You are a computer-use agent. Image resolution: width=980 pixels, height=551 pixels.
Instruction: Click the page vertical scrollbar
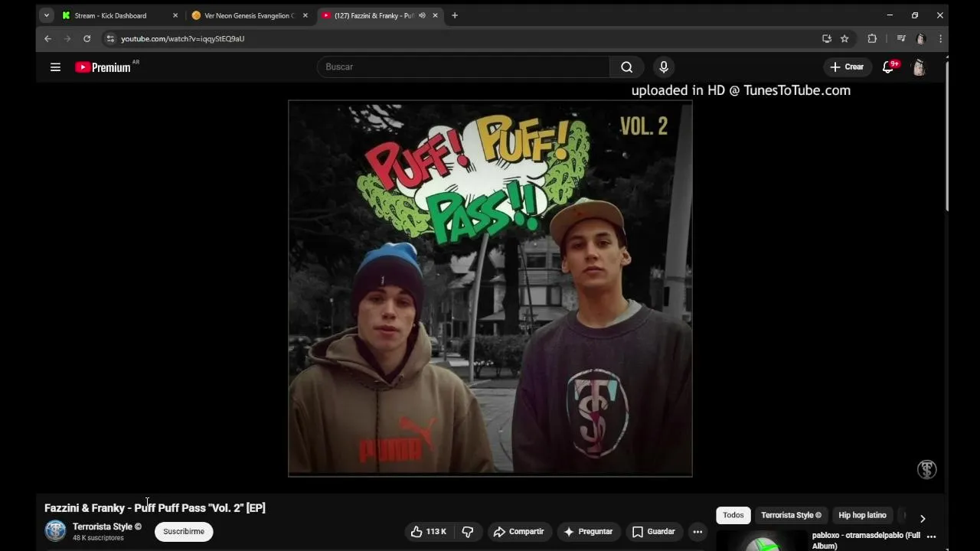tap(946, 135)
